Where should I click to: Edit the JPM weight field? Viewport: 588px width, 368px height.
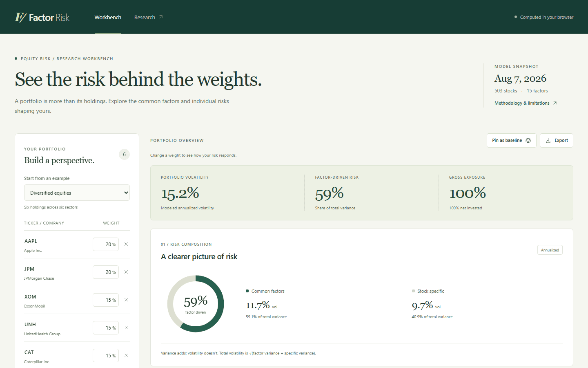(x=106, y=272)
